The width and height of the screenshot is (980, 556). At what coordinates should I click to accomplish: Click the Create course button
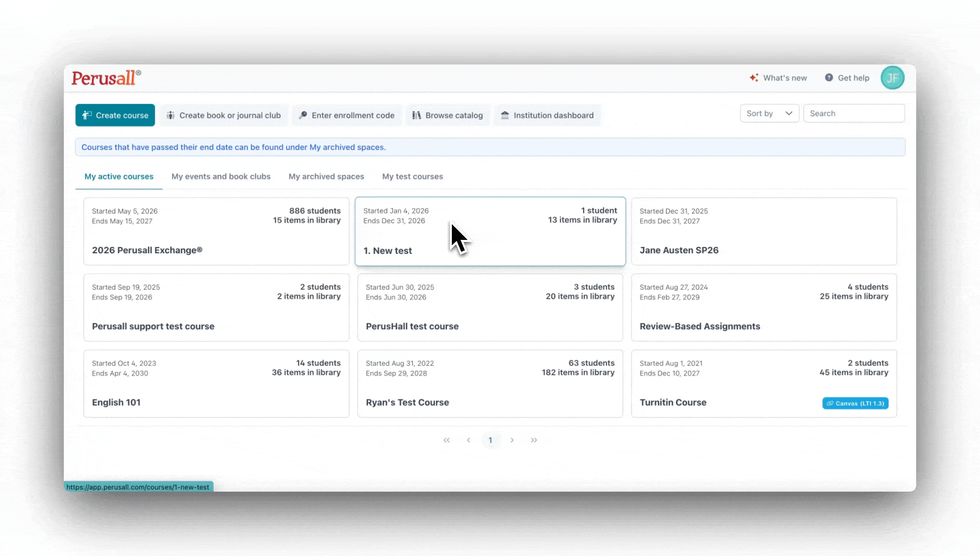[x=115, y=115]
